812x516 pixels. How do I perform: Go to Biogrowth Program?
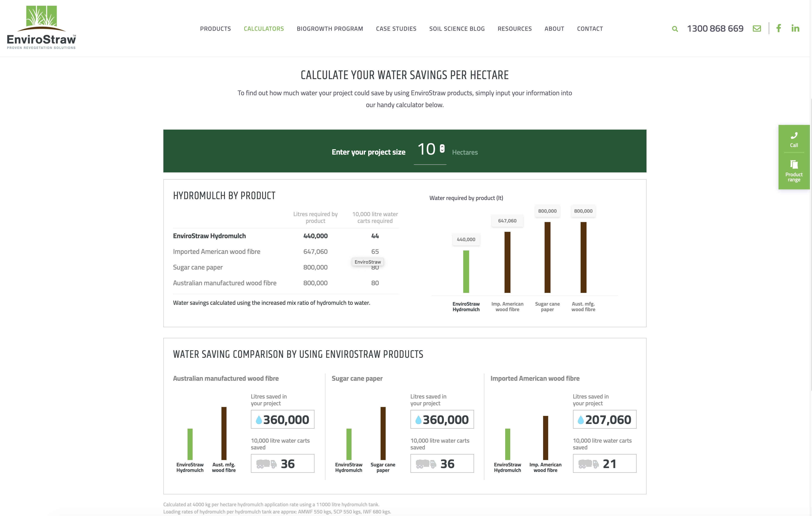330,29
